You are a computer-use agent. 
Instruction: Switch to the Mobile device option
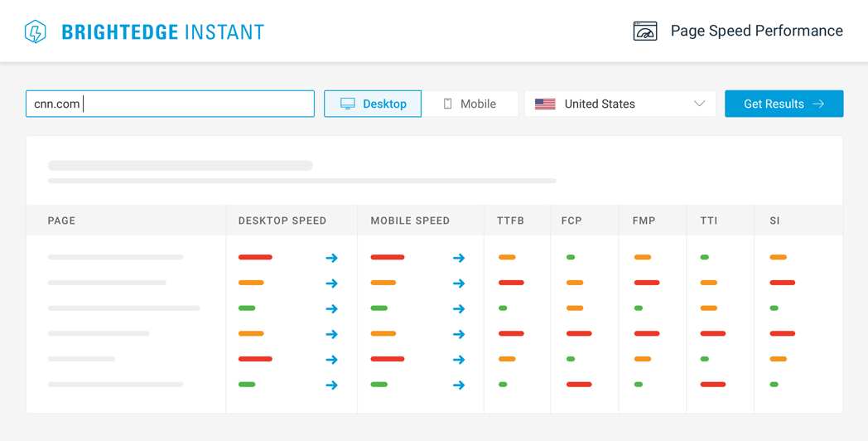coord(470,104)
